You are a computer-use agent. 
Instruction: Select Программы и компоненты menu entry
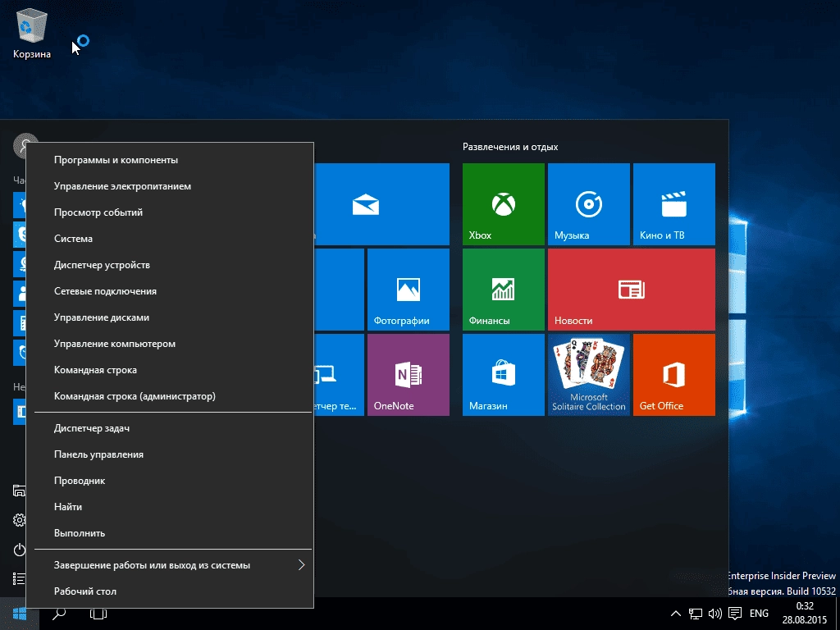169,160
